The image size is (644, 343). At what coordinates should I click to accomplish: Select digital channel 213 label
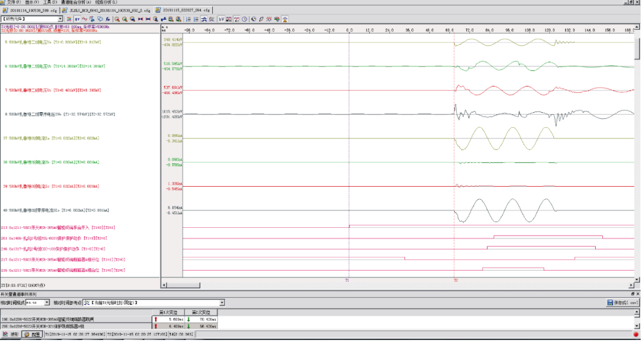(58, 227)
